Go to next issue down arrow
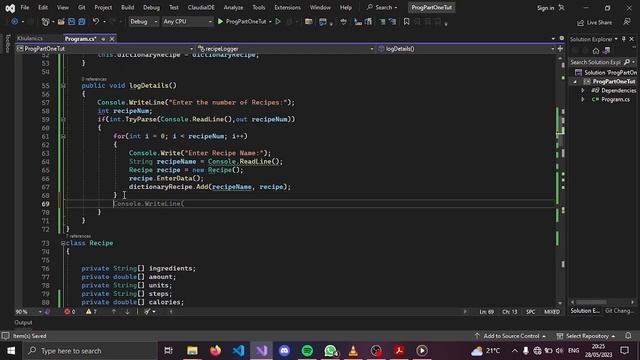 [x=127, y=311]
